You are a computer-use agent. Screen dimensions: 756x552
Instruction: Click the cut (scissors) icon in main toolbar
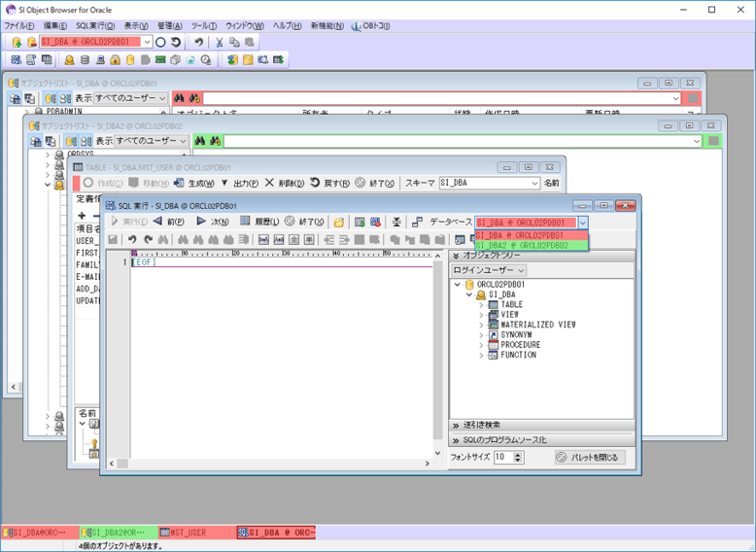click(x=220, y=42)
